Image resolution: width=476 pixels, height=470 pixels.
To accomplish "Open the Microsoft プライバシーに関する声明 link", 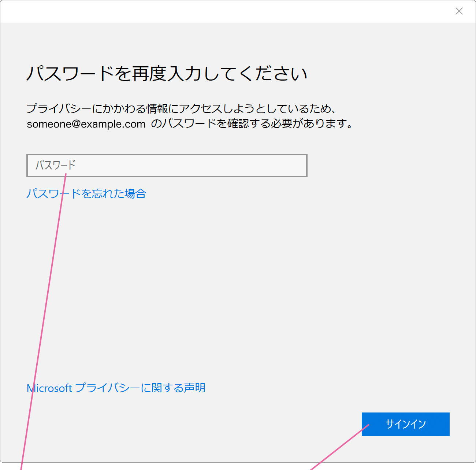I will point(116,388).
